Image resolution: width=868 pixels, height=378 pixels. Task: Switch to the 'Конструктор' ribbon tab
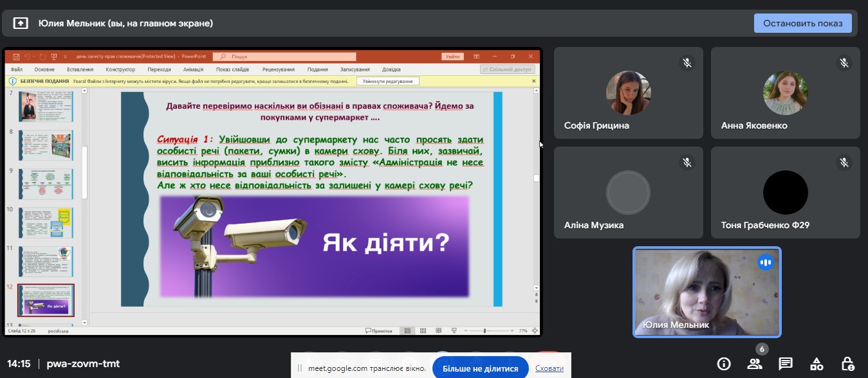tap(120, 69)
